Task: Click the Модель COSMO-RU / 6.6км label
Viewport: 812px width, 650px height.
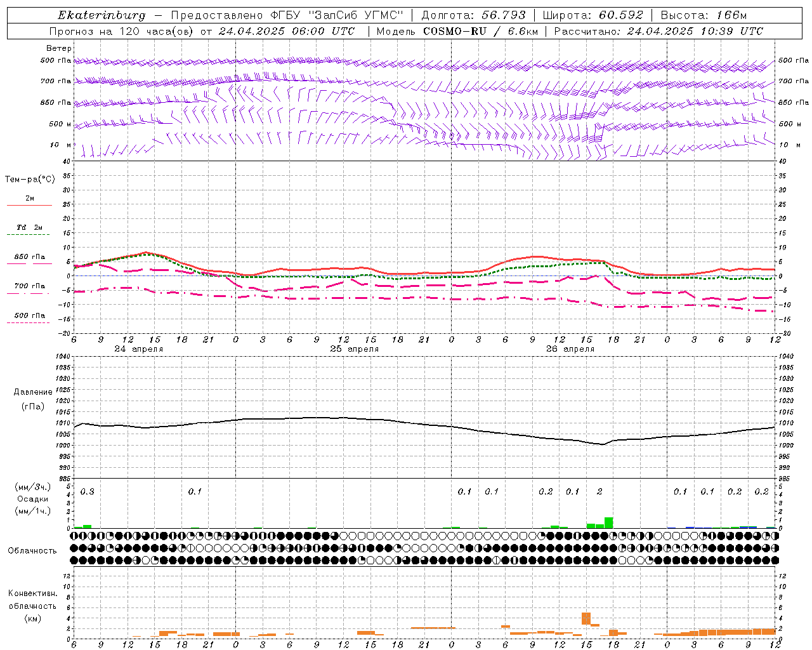Action: tap(457, 31)
